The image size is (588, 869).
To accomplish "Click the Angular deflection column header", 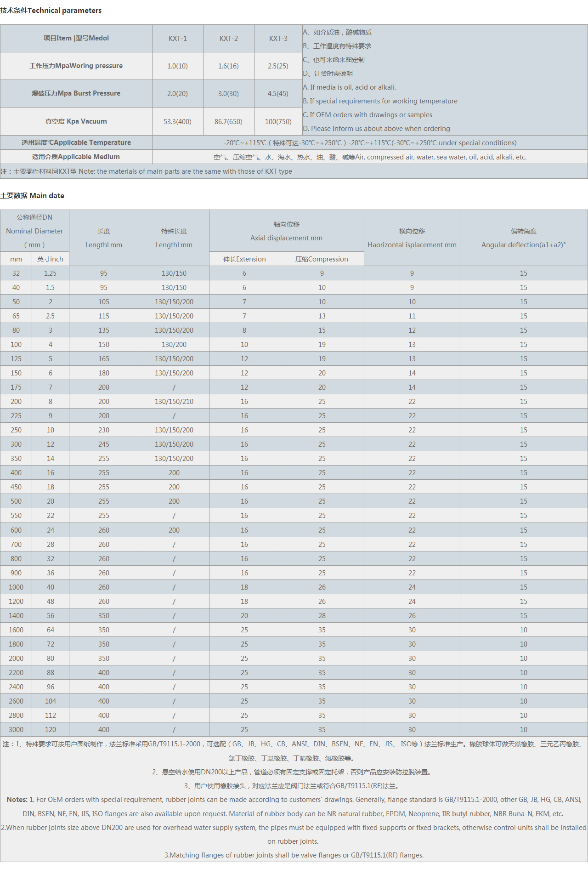I will pyautogui.click(x=523, y=238).
